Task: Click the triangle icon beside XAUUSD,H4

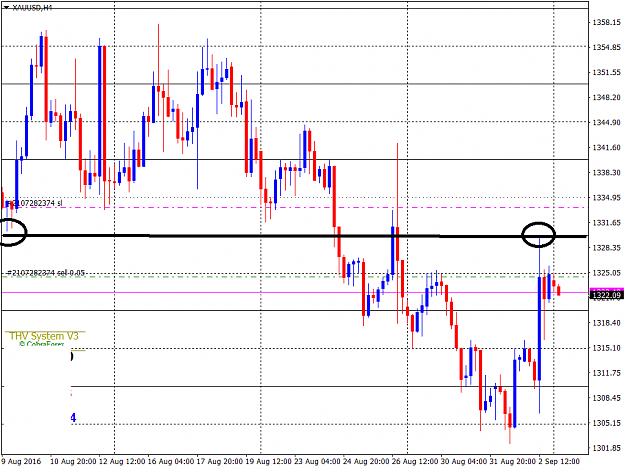Action: 6,8
